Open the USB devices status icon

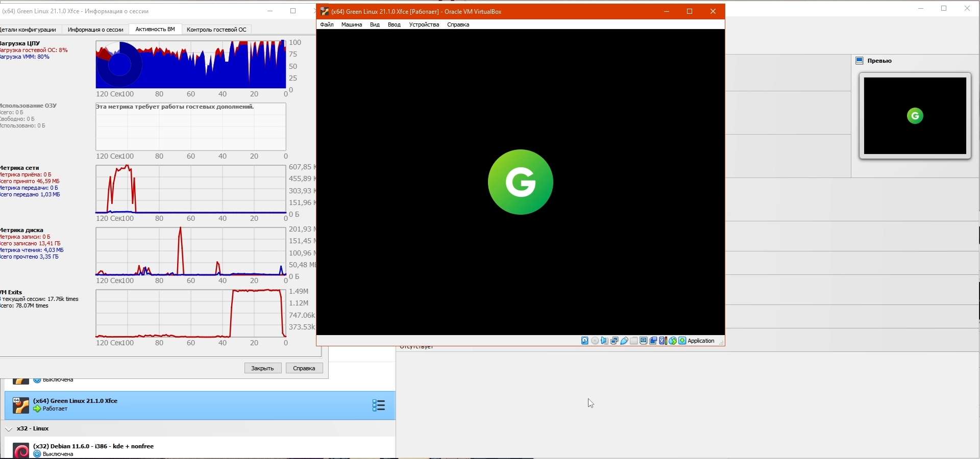click(624, 341)
